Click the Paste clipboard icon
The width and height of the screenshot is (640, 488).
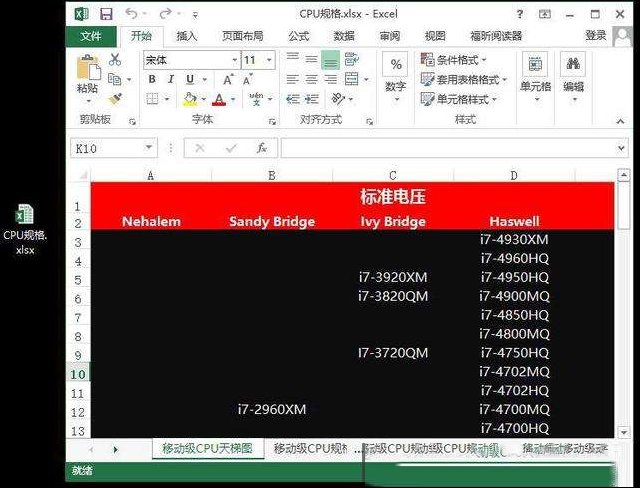88,67
